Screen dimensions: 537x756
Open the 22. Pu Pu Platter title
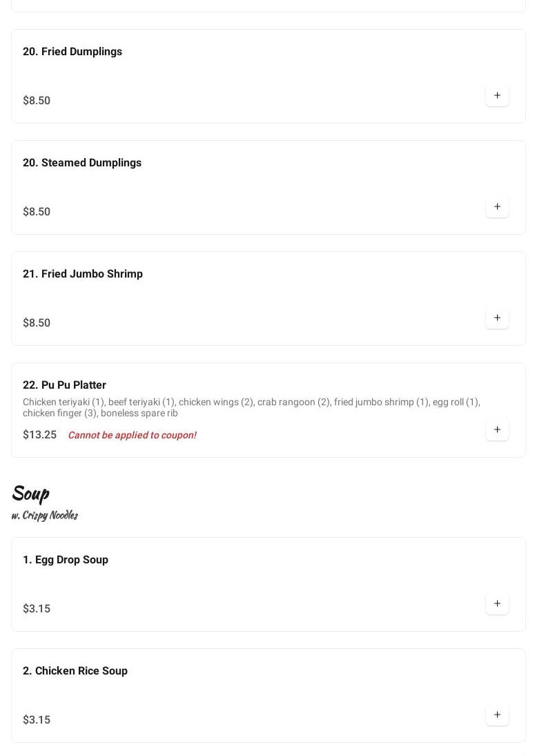(x=64, y=385)
